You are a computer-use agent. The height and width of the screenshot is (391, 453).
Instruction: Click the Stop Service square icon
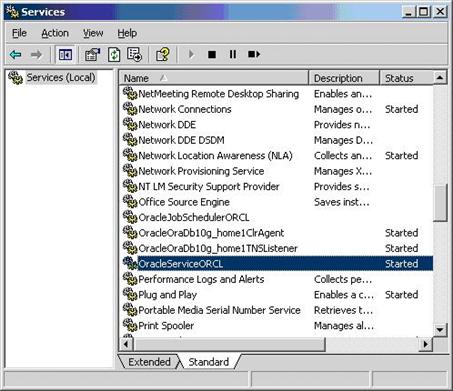(x=212, y=54)
